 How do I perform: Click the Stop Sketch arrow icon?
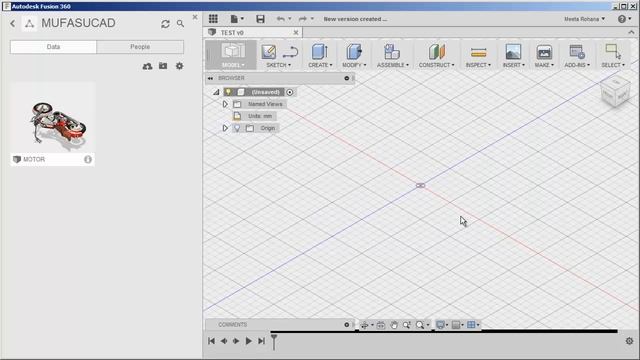pos(290,52)
